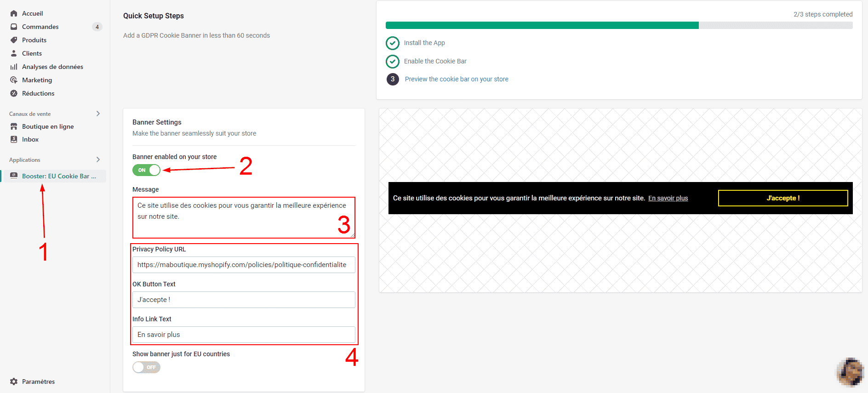This screenshot has width=868, height=393.
Task: Open Paramètres gear icon
Action: [x=14, y=382]
